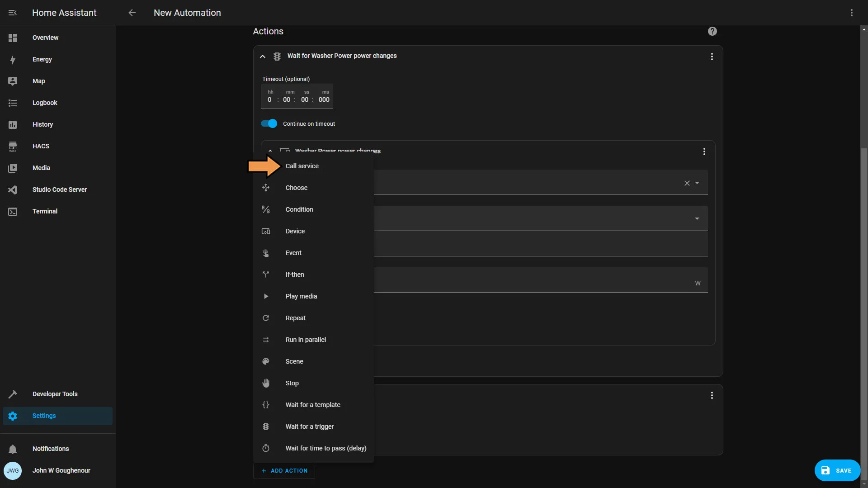This screenshot has height=488, width=868.
Task: Select Wait for a trigger action
Action: 314,426
